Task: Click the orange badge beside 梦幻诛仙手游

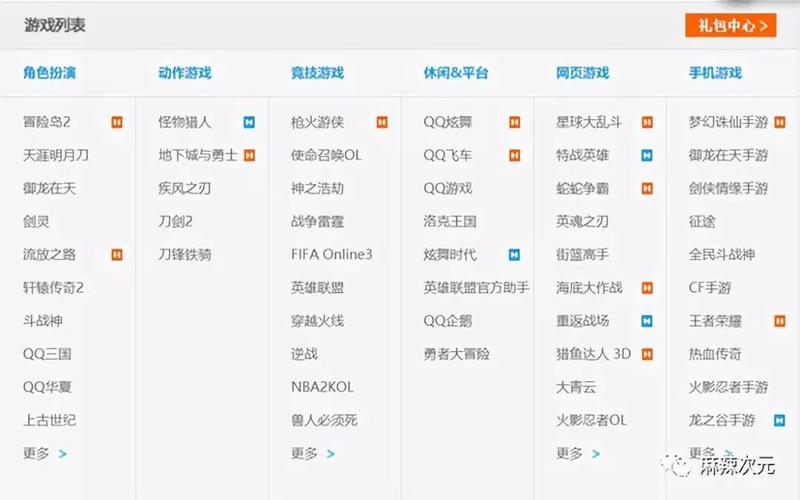Action: (x=780, y=122)
